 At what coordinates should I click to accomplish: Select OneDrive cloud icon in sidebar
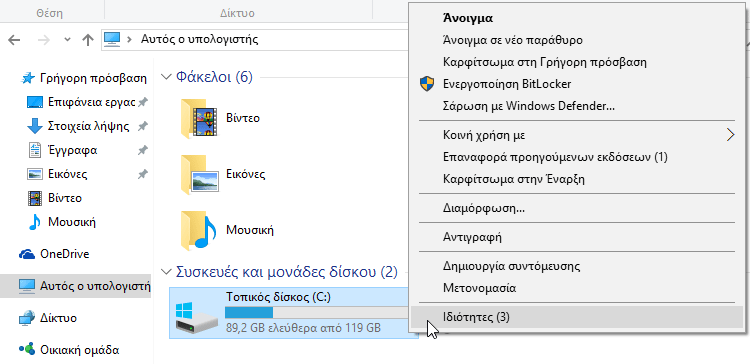click(x=27, y=254)
